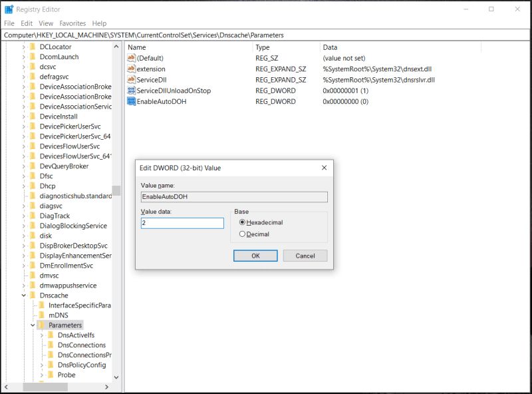
Task: Select the Hexadecimal base option
Action: tap(243, 222)
